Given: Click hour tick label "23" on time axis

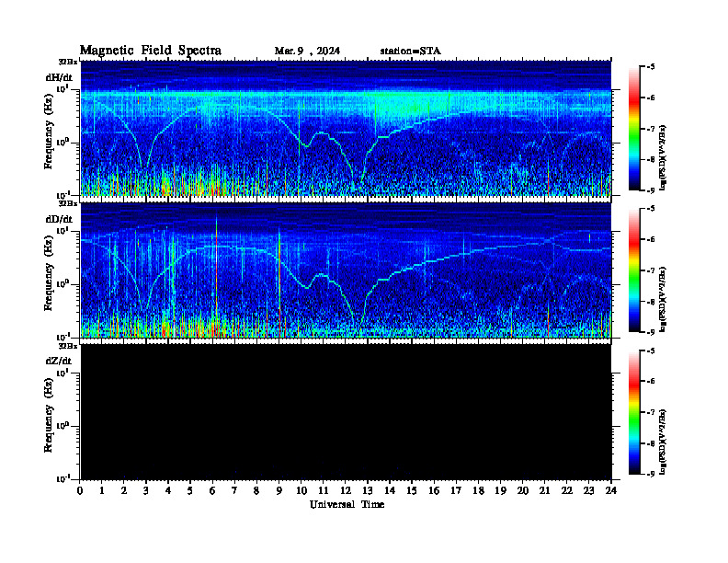Looking at the screenshot, I should [x=588, y=490].
